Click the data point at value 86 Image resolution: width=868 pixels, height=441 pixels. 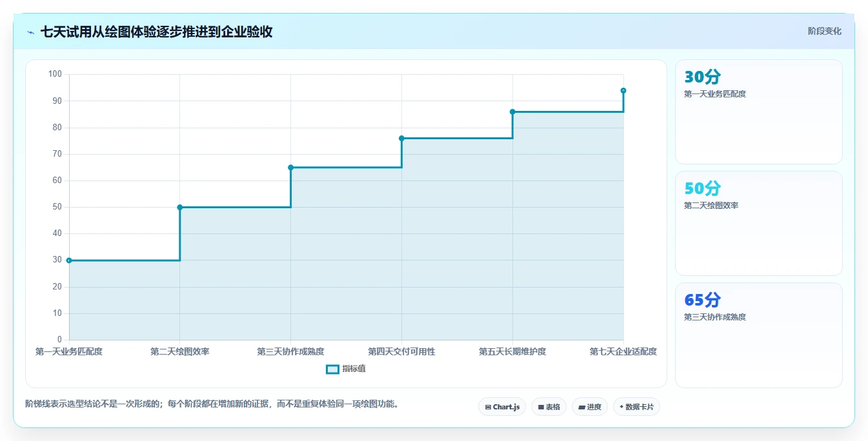512,112
